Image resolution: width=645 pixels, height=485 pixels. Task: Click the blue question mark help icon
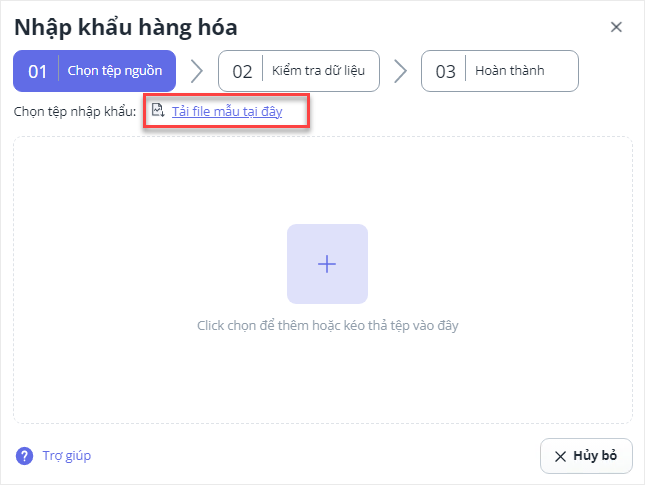click(x=24, y=456)
